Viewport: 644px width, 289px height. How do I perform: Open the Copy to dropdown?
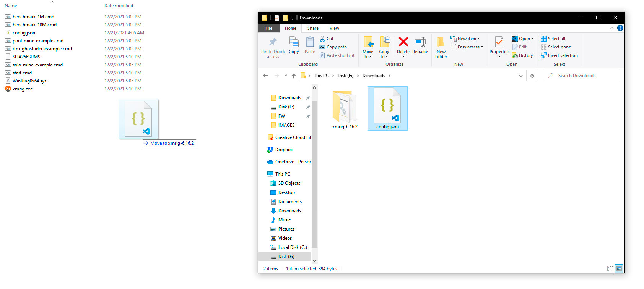pos(384,47)
